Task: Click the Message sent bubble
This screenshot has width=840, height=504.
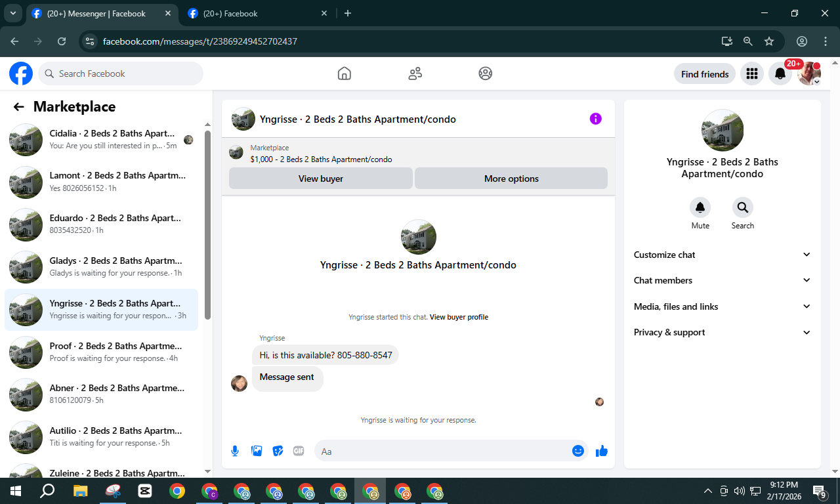Action: click(287, 377)
